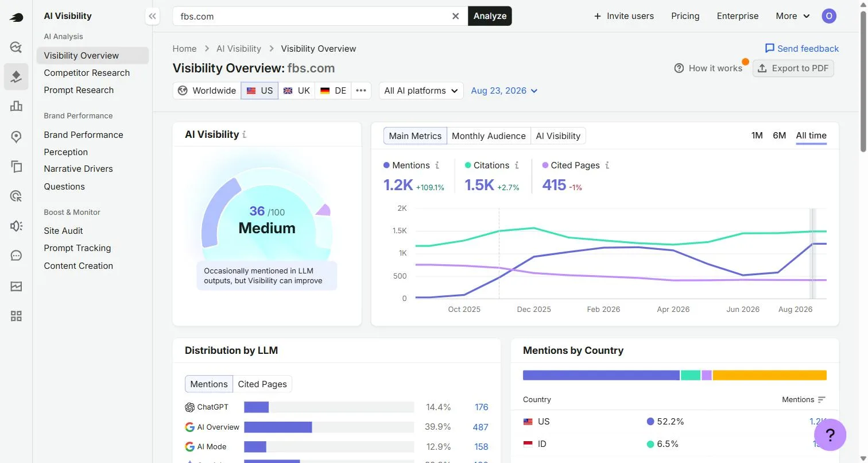Click the Google icon beside AI Mode
Image resolution: width=868 pixels, height=463 pixels.
pyautogui.click(x=189, y=447)
